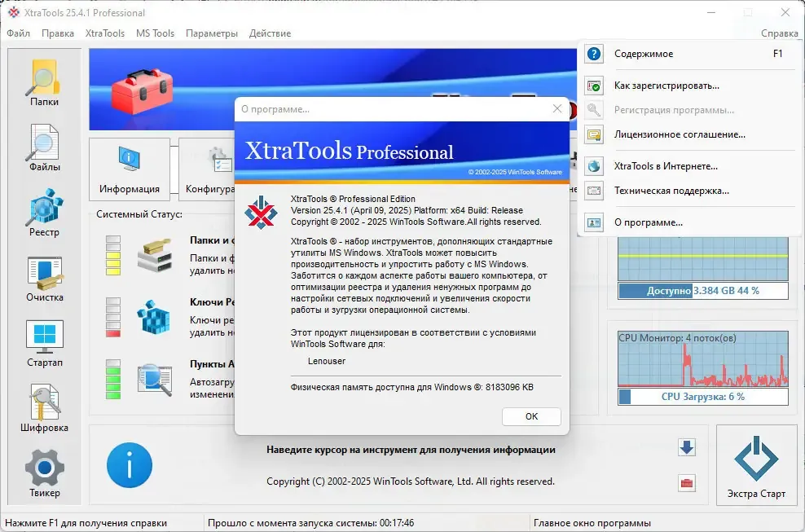Viewport: 805px width, 532px height.
Task: Click the globe icon for XtraTools online
Action: click(594, 166)
